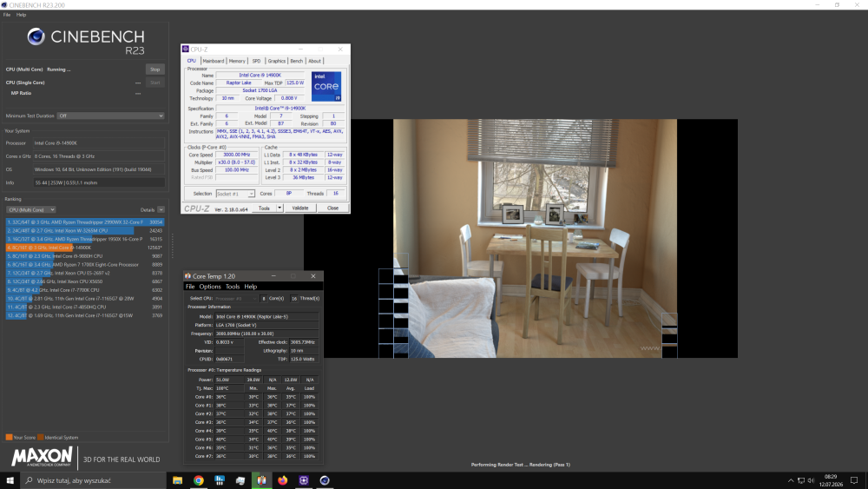The image size is (868, 489).
Task: Select ranking row Threadripper 1950X
Action: (x=85, y=239)
